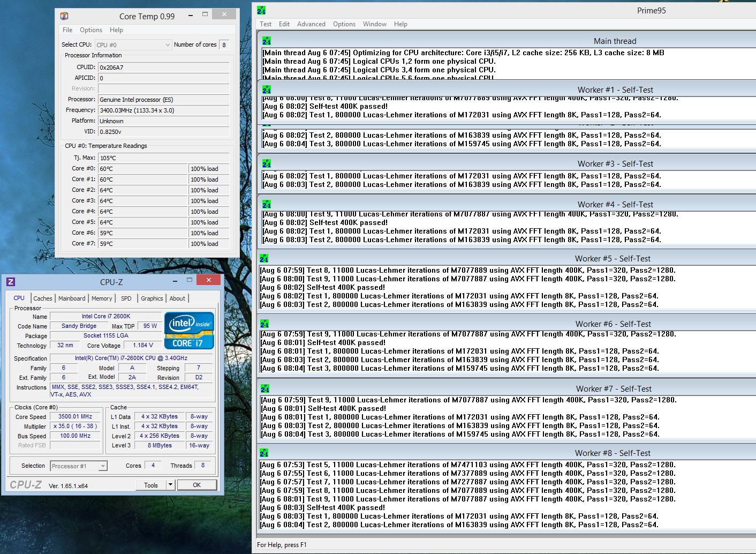Open the Tools dropdown arrow in CPU-Z
Image resolution: width=756 pixels, height=554 pixels.
(x=170, y=485)
